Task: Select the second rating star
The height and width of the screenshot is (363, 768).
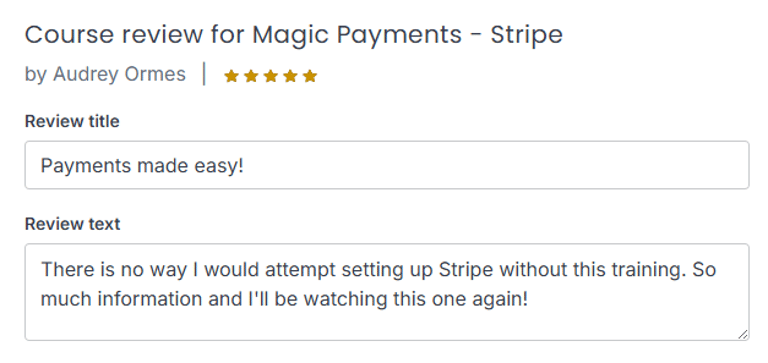Action: point(251,76)
